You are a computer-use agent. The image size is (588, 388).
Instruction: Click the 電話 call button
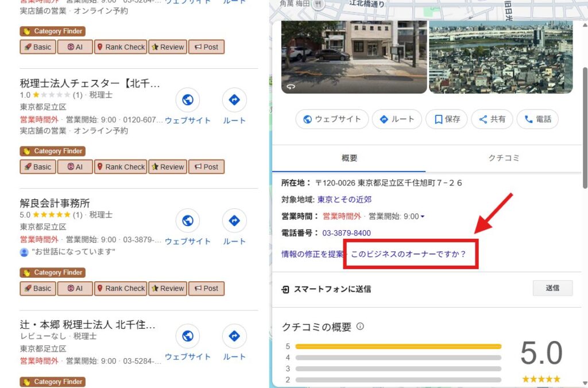click(537, 119)
